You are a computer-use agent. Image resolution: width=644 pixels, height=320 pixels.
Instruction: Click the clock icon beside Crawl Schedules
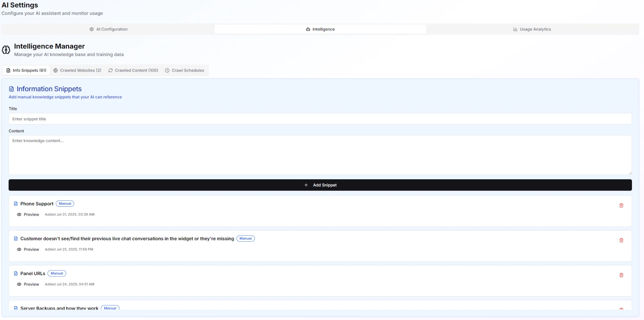coord(167,70)
